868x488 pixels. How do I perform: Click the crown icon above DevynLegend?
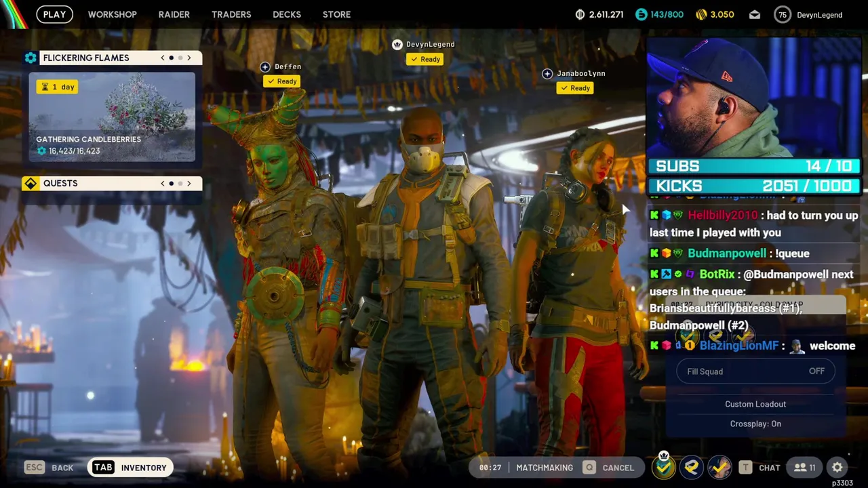click(x=397, y=44)
